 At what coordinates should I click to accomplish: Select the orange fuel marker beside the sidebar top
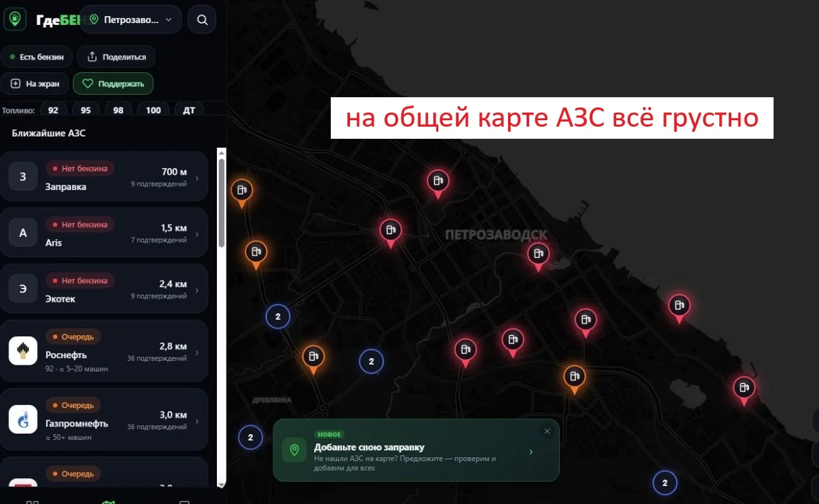(x=242, y=191)
